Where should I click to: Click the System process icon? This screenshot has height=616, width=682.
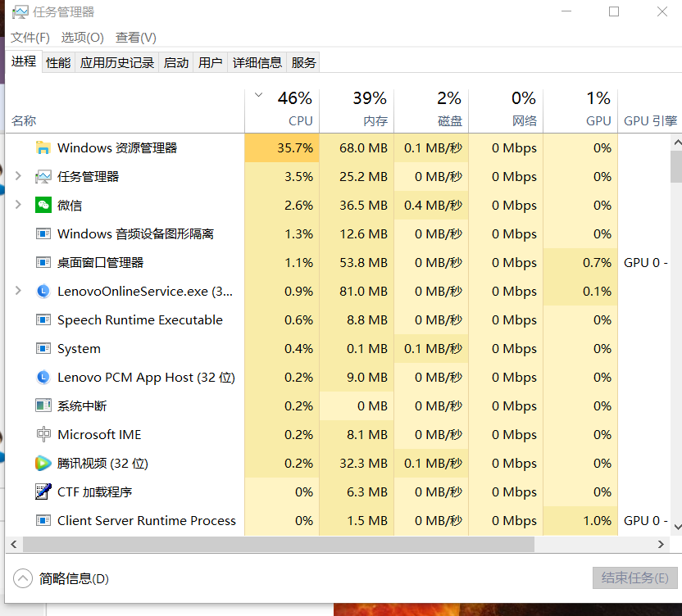[x=43, y=349]
